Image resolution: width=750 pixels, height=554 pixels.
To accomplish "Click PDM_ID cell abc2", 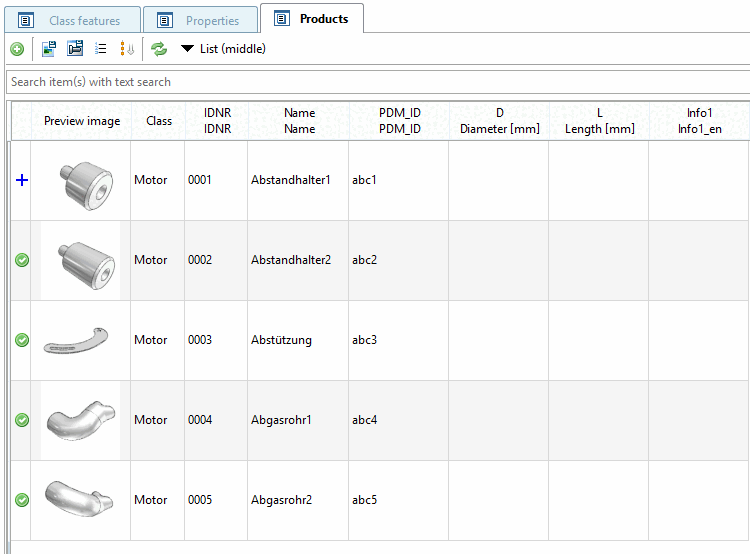I will tap(398, 260).
